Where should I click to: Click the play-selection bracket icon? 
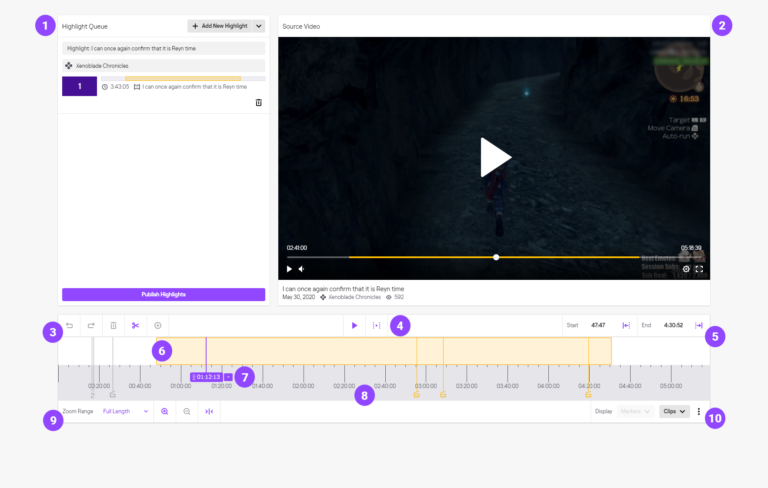(377, 326)
